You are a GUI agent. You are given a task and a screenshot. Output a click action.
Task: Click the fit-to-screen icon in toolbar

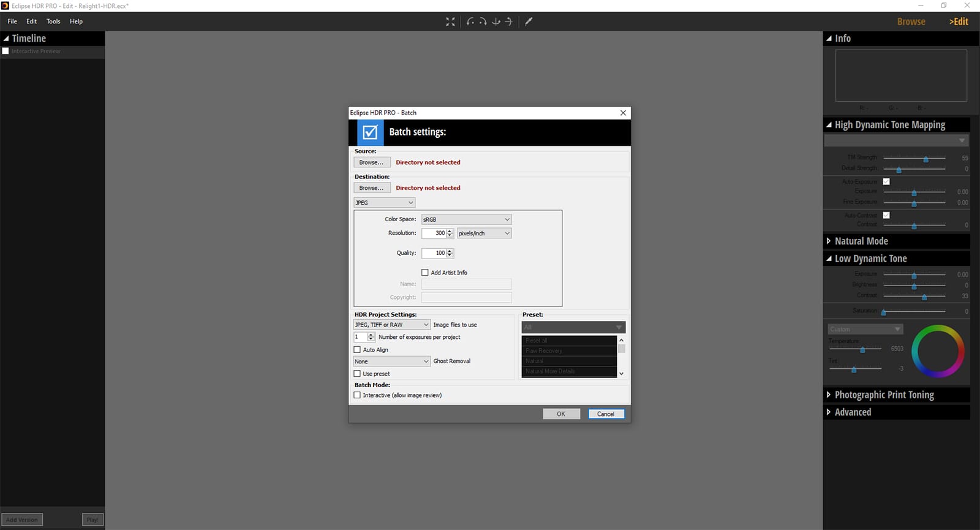(450, 21)
